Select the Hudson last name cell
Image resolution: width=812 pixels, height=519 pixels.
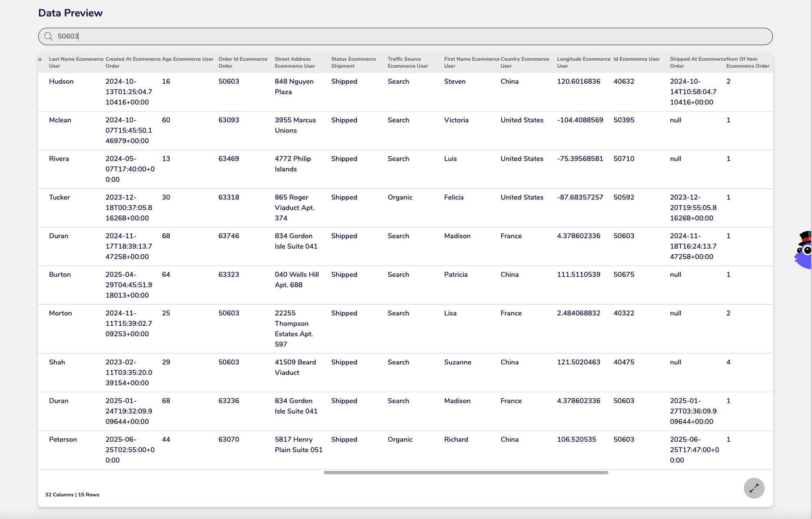click(x=61, y=82)
